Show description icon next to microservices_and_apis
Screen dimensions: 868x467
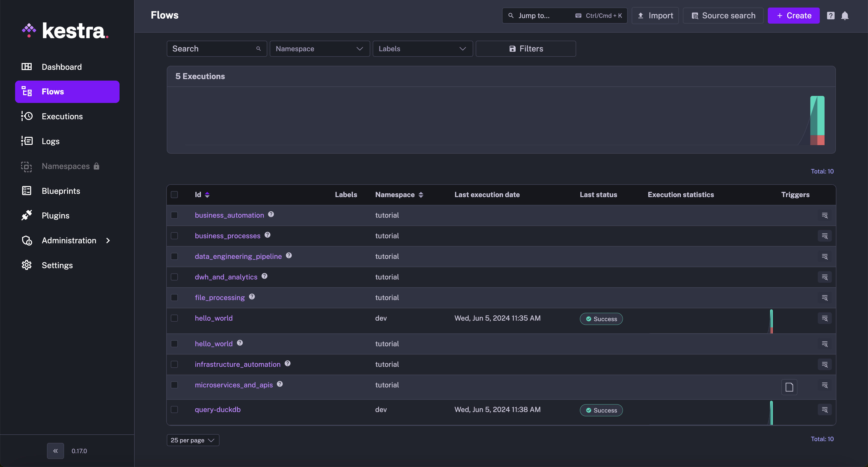pos(280,384)
